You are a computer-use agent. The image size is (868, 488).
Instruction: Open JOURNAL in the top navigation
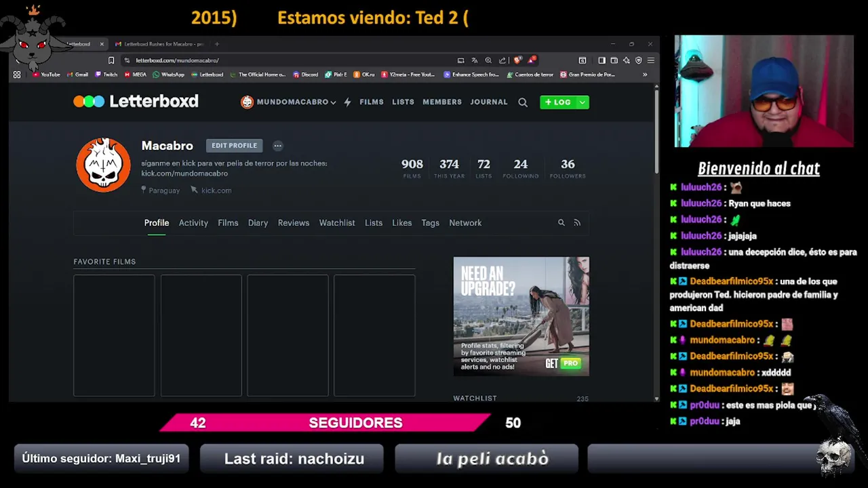click(489, 102)
